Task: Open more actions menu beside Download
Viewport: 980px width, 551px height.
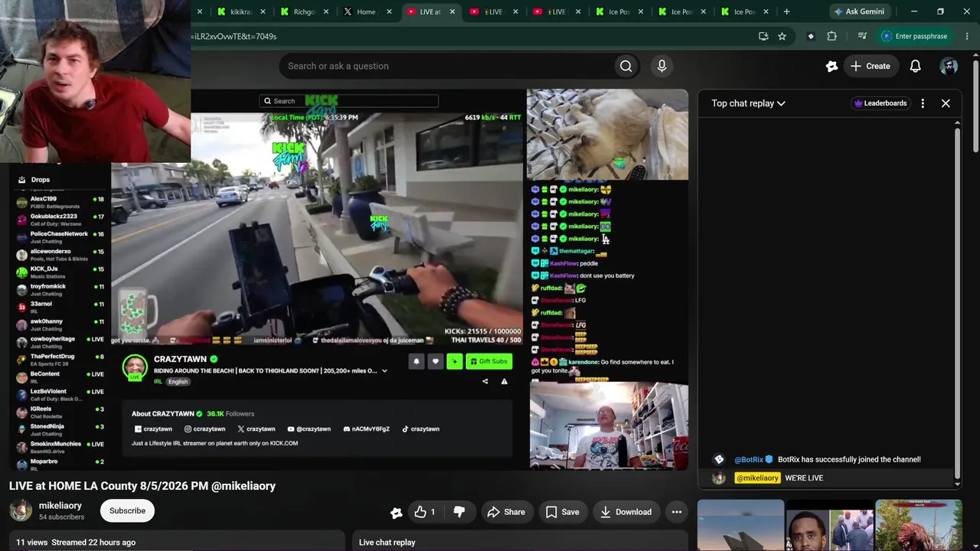Action: pyautogui.click(x=677, y=512)
